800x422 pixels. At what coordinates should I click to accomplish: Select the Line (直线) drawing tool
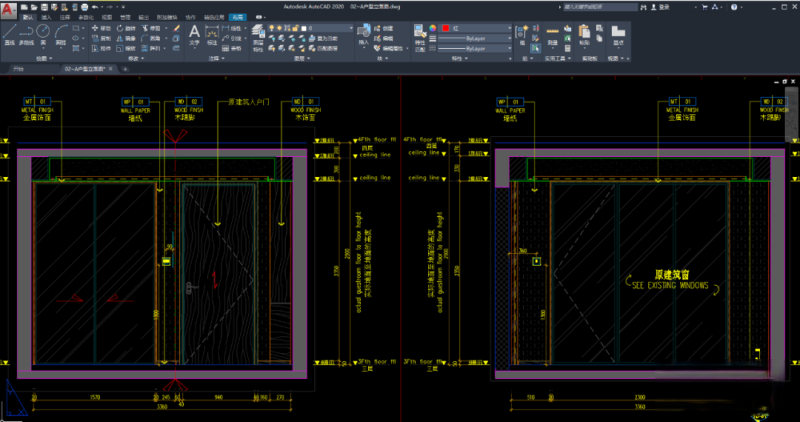[9, 33]
